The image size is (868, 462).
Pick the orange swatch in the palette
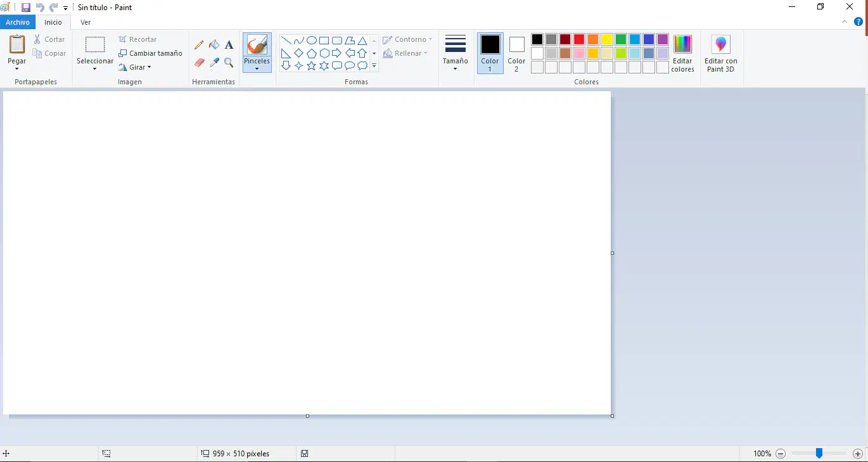(593, 39)
